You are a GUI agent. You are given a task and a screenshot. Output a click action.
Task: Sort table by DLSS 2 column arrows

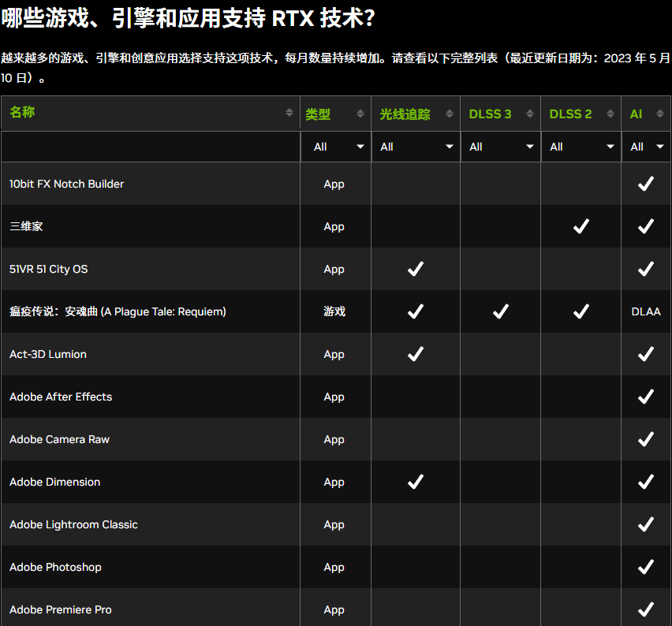point(610,114)
